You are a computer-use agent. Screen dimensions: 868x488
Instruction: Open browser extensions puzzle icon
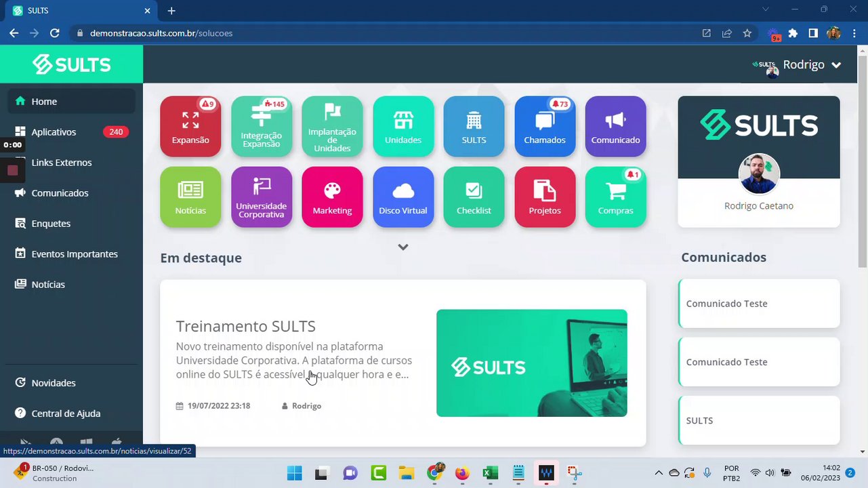pos(793,33)
